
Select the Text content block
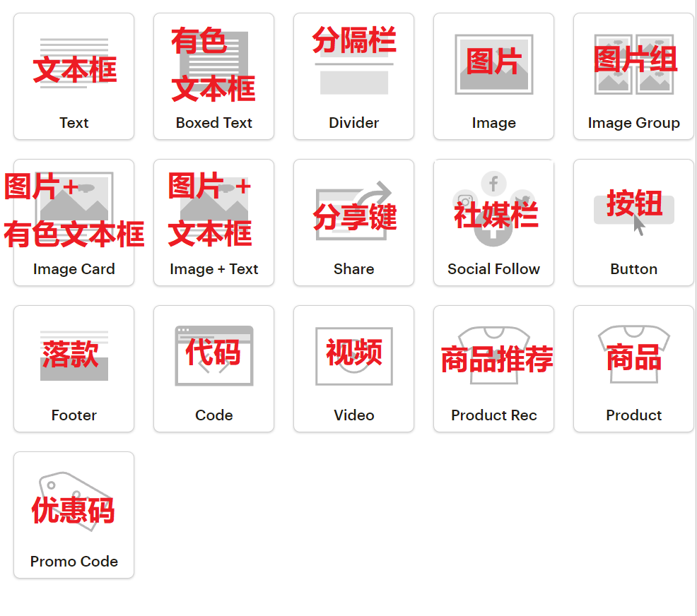[74, 74]
